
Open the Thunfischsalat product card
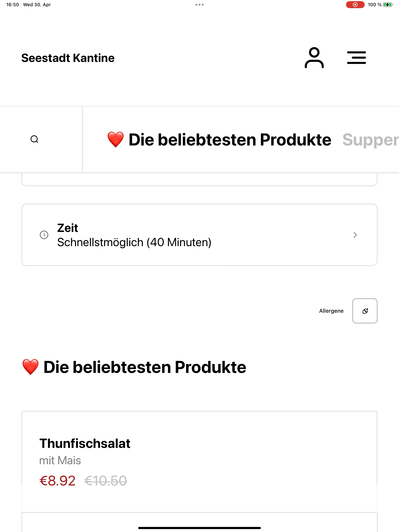[199, 462]
